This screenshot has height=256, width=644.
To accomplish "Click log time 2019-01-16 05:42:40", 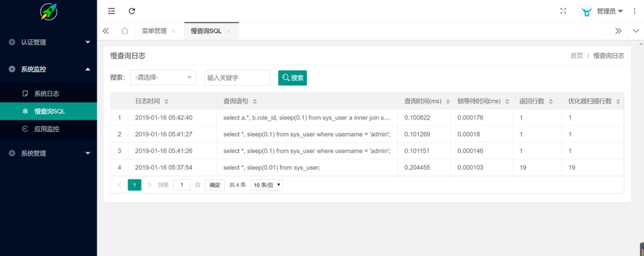I will coord(164,118).
